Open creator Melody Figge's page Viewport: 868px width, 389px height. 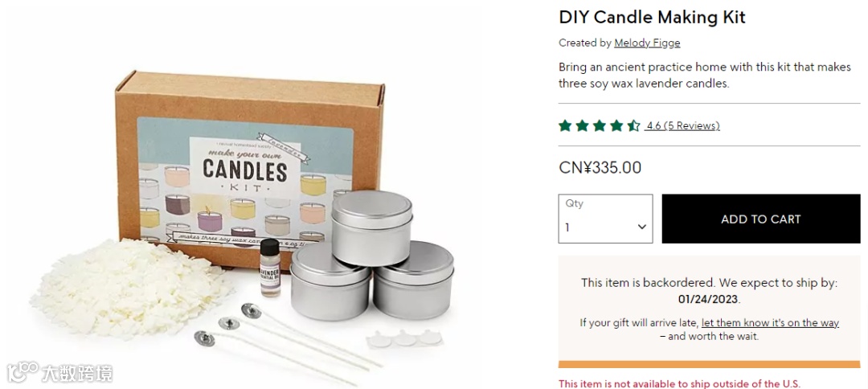[x=647, y=43]
